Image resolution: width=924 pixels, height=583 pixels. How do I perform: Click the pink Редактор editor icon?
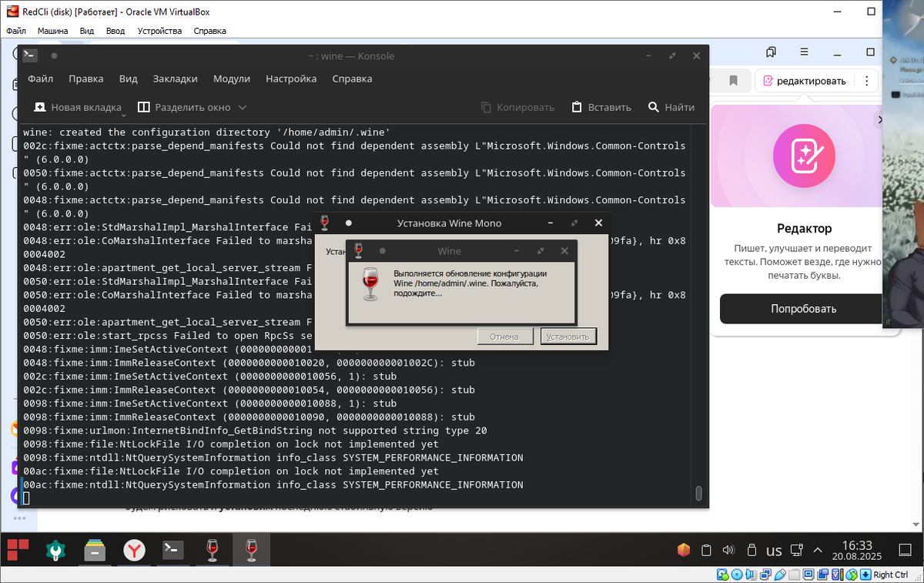pyautogui.click(x=803, y=155)
